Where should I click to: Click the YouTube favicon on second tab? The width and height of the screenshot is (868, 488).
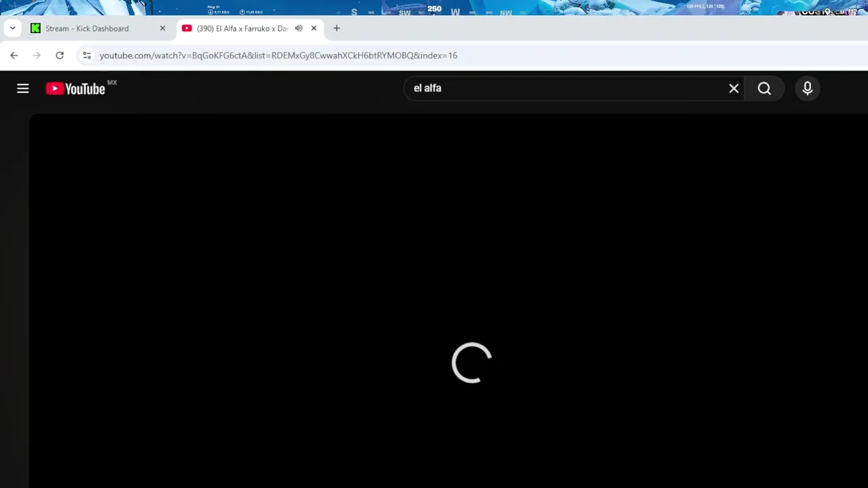coord(187,28)
